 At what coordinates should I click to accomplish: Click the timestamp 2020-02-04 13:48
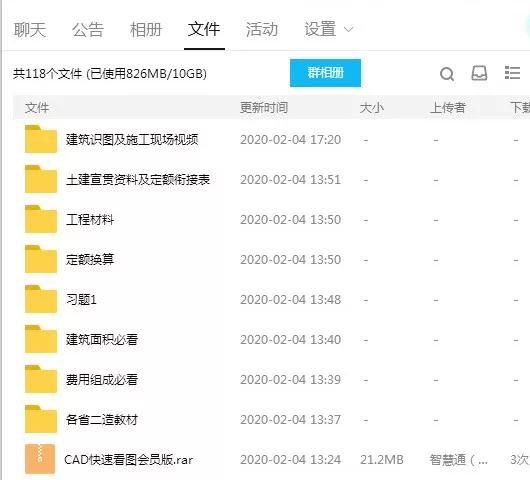point(290,299)
